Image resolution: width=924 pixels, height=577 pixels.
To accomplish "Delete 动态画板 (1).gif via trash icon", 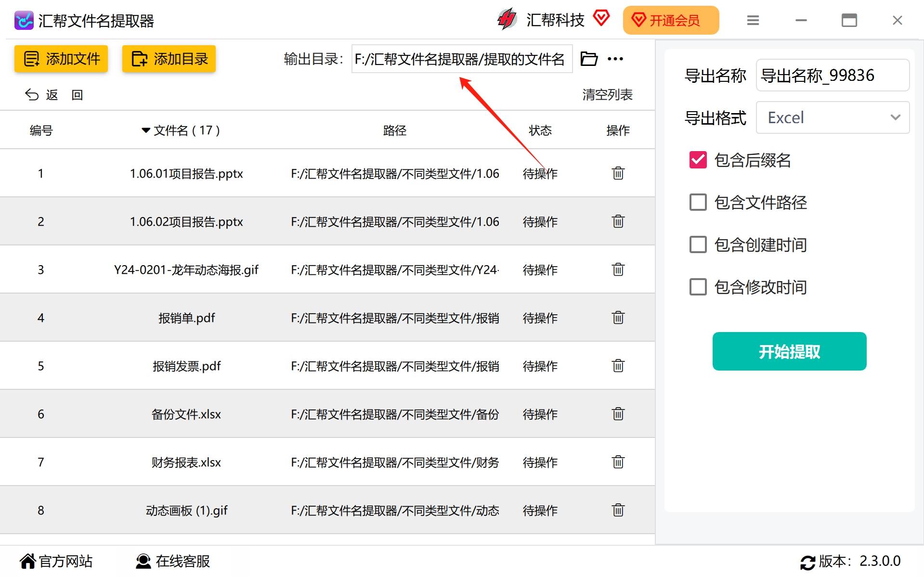I will coord(618,510).
